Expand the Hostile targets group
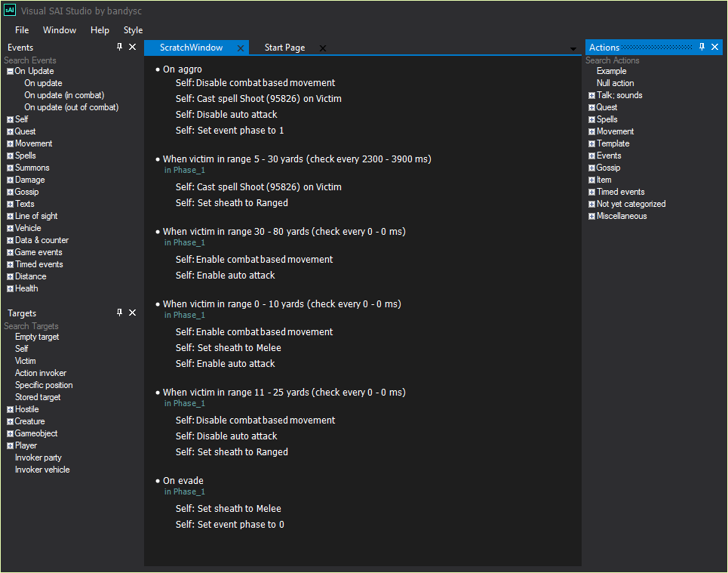The height and width of the screenshot is (573, 728). [x=10, y=409]
